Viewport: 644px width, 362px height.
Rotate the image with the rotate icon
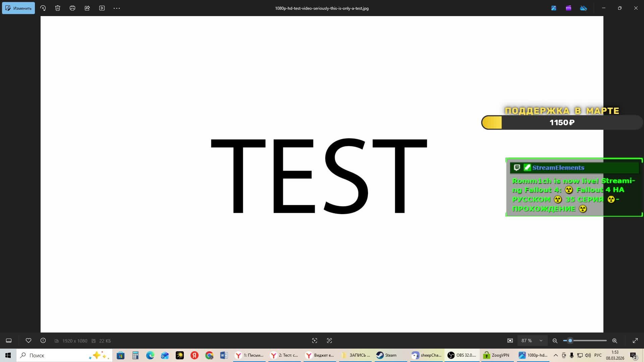click(x=43, y=8)
